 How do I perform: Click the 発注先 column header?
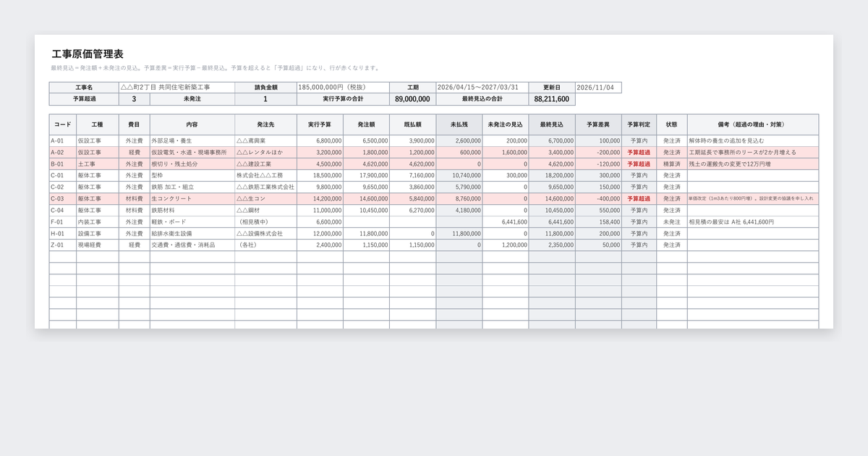click(265, 124)
